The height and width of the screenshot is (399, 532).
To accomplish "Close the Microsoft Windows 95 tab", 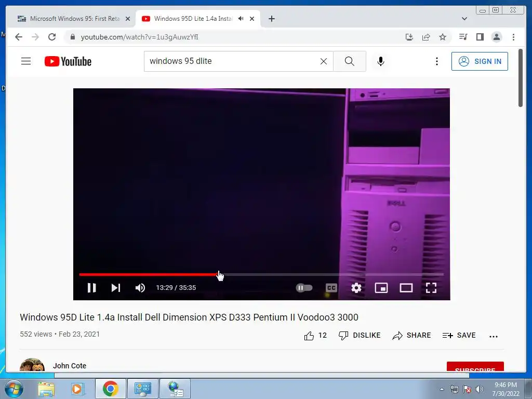I will pyautogui.click(x=128, y=19).
